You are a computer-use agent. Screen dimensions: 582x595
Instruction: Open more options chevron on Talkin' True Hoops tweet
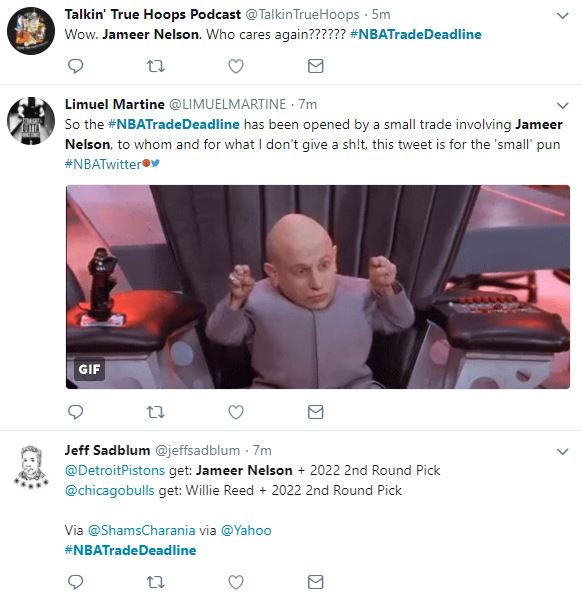pyautogui.click(x=562, y=16)
